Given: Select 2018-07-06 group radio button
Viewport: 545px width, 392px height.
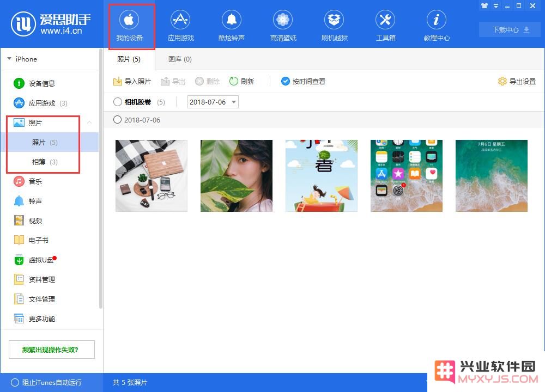Looking at the screenshot, I should point(118,120).
